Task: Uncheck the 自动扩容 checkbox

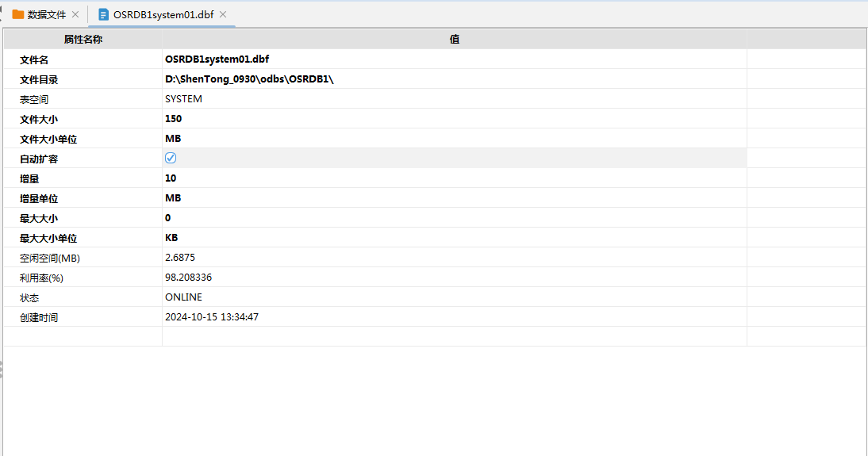Action: (x=171, y=158)
